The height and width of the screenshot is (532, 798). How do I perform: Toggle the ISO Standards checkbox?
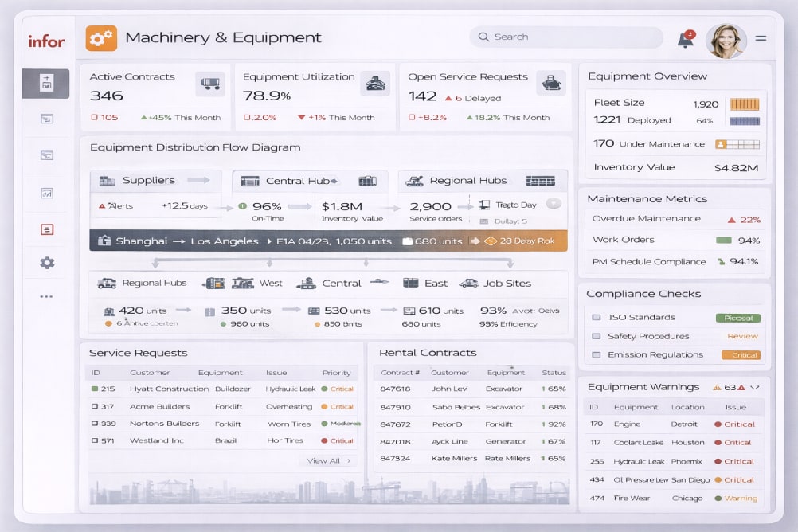click(597, 318)
